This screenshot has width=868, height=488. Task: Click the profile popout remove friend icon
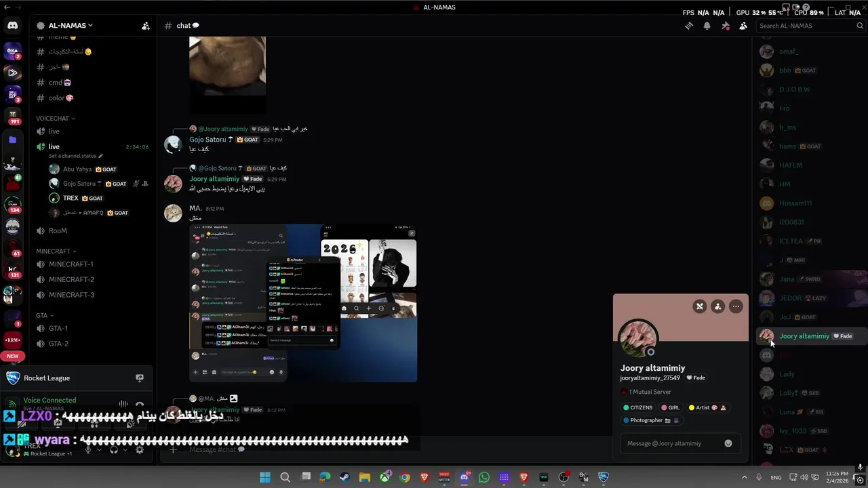click(700, 306)
